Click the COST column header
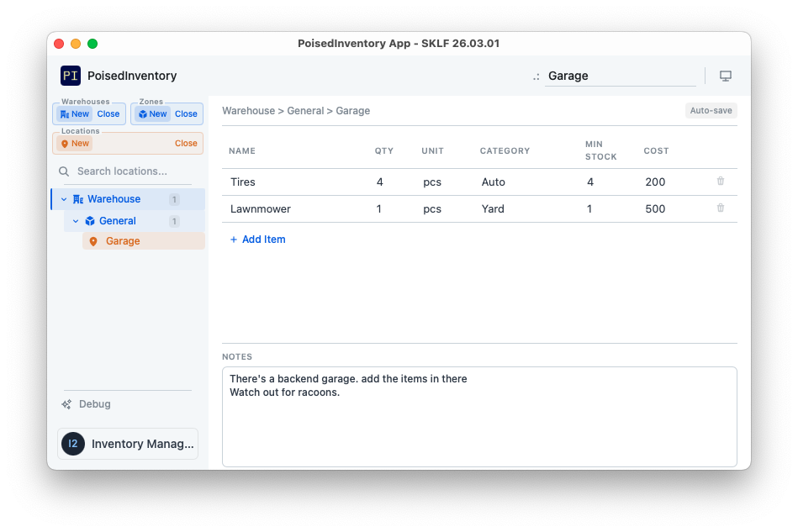This screenshot has width=798, height=532. [656, 151]
